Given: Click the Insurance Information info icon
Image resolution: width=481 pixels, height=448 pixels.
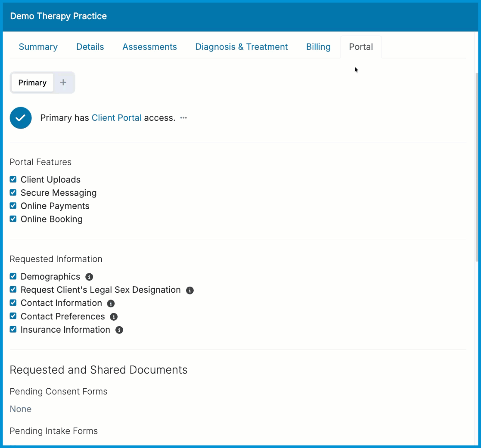Looking at the screenshot, I should (x=119, y=330).
